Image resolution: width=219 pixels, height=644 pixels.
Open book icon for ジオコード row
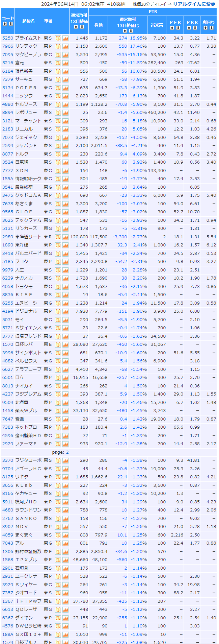click(x=58, y=593)
